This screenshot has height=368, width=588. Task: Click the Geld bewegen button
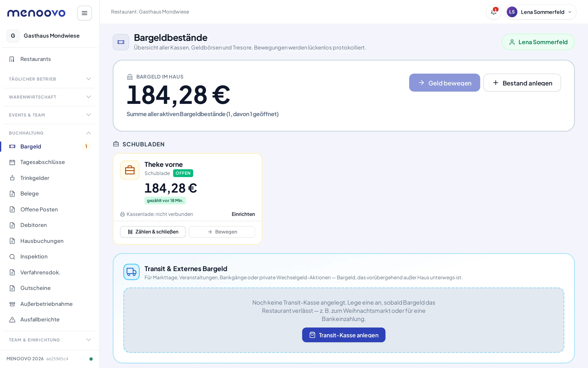pyautogui.click(x=444, y=83)
